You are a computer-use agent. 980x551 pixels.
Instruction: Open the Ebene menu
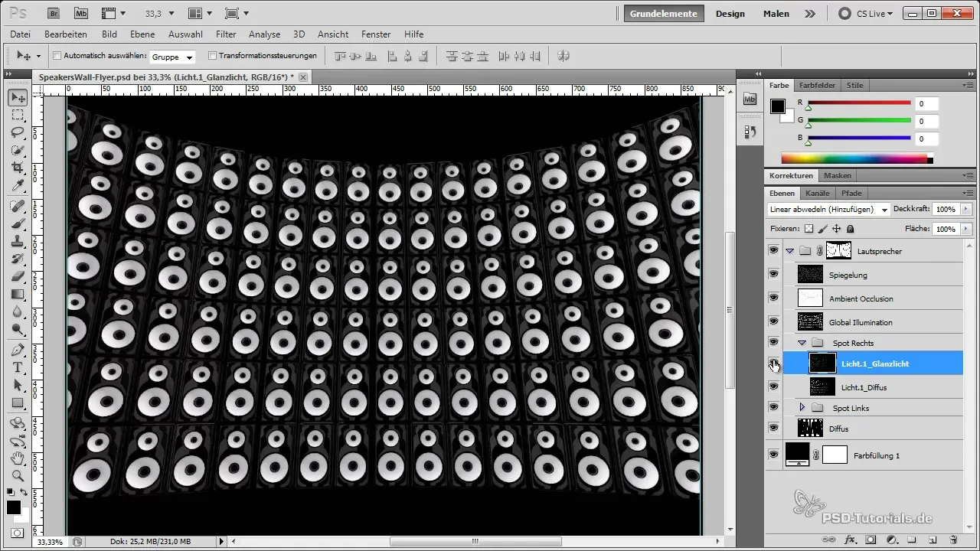(142, 34)
